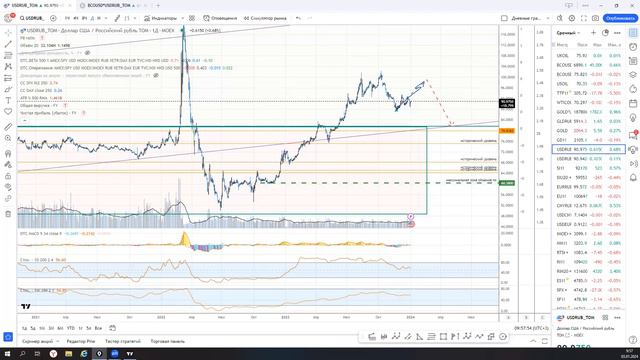This screenshot has height=360, width=640.
Task: Select the GLDRUB row in watchlist
Action: coord(589,121)
